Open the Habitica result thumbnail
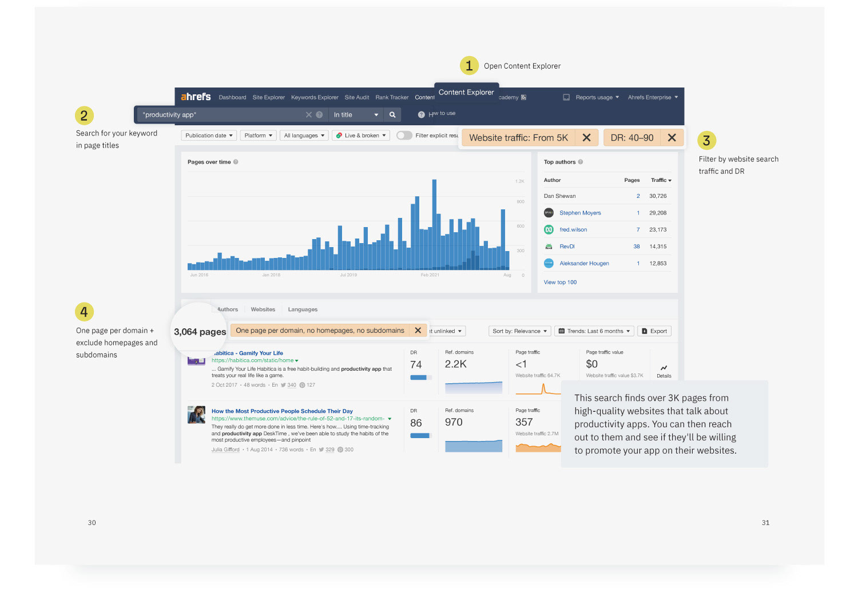The width and height of the screenshot is (858, 616). (x=196, y=361)
